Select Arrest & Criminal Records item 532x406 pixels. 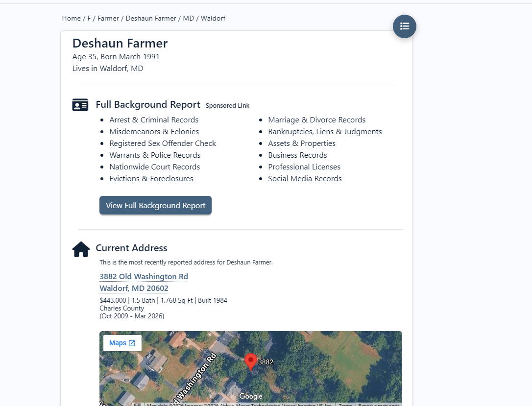tap(154, 119)
